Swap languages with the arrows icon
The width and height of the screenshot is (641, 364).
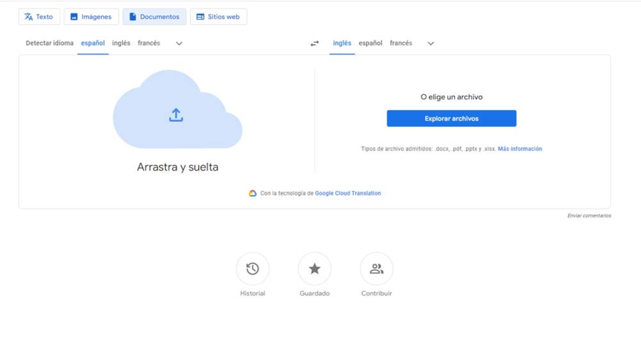pyautogui.click(x=315, y=43)
